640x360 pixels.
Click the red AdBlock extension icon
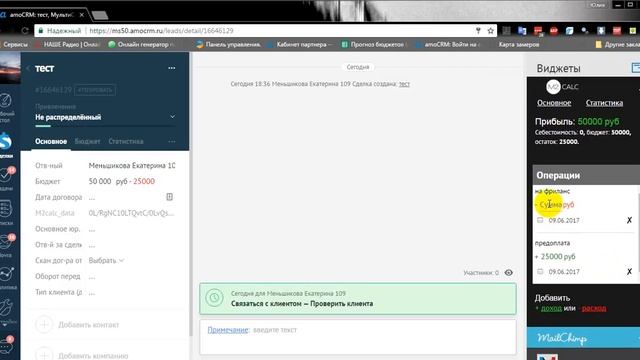[553, 31]
